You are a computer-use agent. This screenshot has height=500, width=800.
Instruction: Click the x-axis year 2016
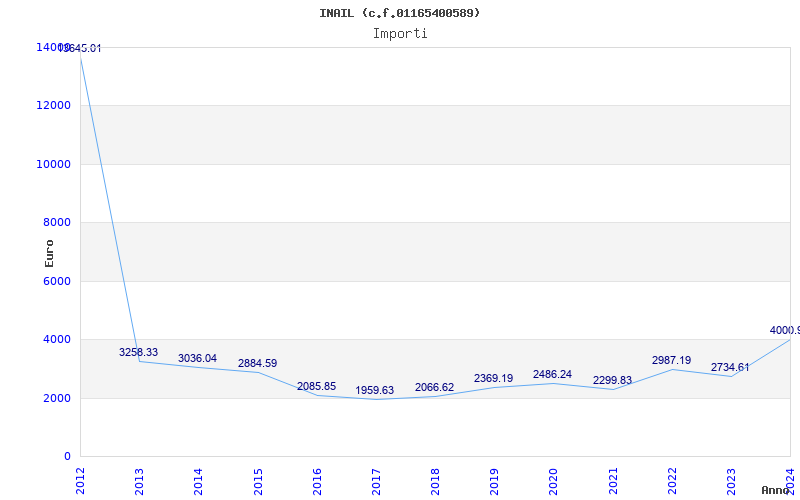[317, 481]
